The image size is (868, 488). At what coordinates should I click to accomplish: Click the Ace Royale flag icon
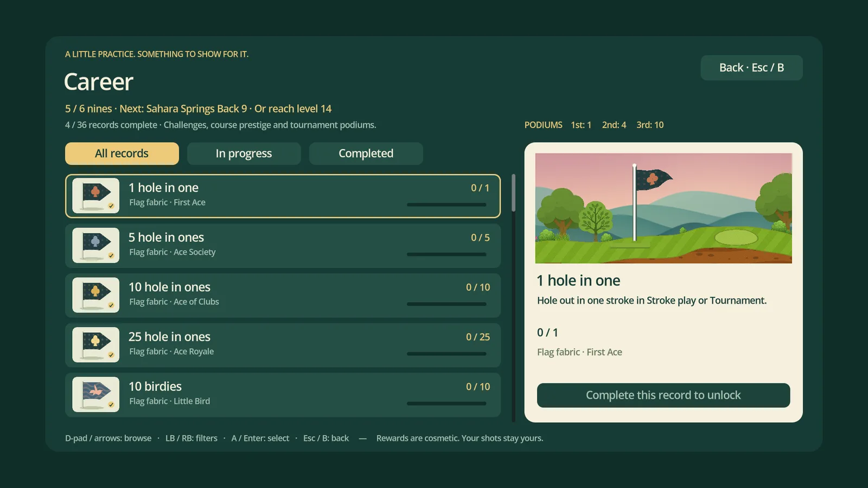95,345
